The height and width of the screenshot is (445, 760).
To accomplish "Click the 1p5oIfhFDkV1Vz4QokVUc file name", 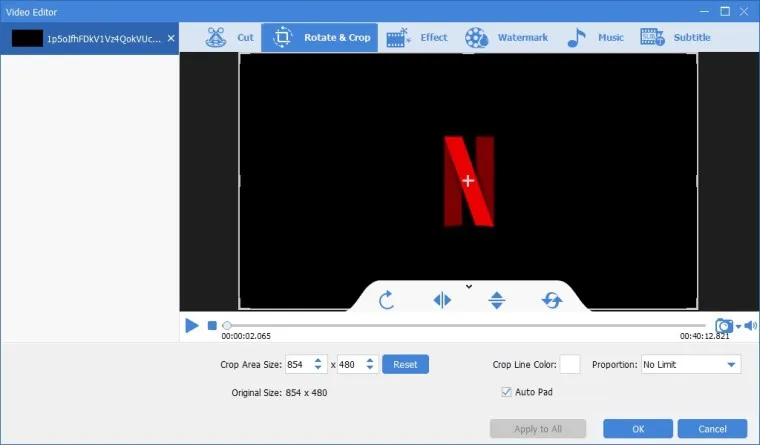I will pos(104,39).
